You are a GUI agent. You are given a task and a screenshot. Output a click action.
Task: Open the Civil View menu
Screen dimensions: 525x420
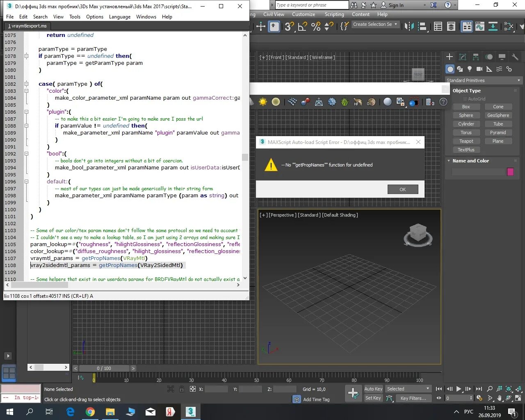pyautogui.click(x=274, y=14)
